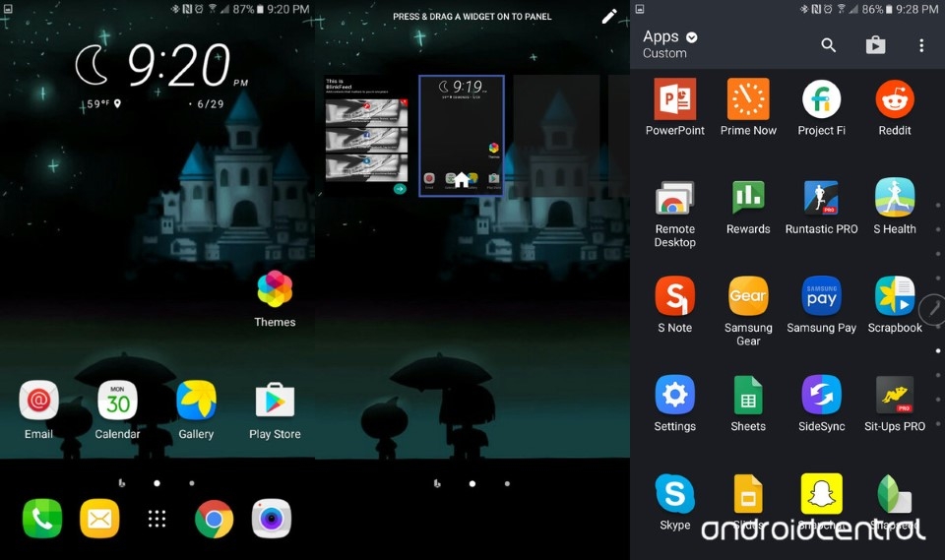Open the app drawer grid icon
The height and width of the screenshot is (560, 945).
157,519
